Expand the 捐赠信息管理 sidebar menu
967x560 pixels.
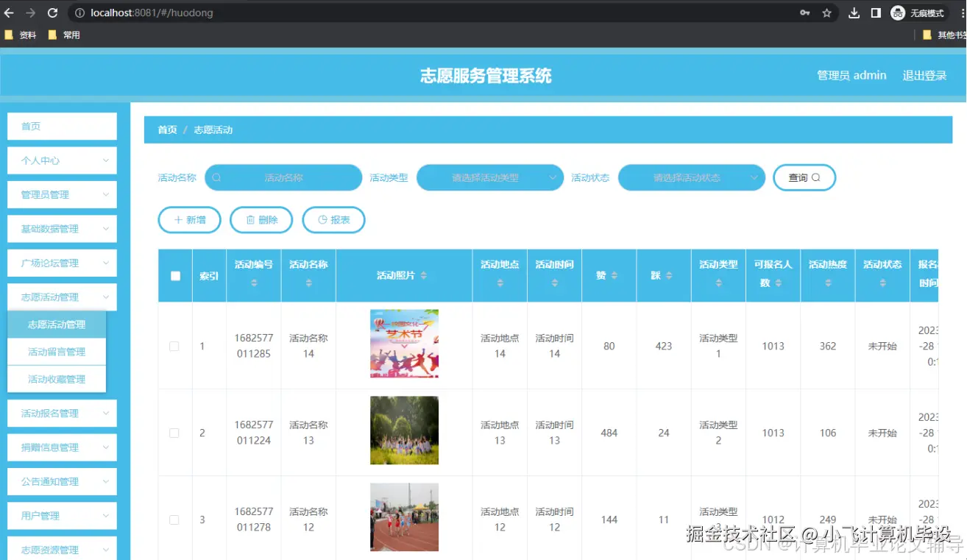pyautogui.click(x=62, y=447)
